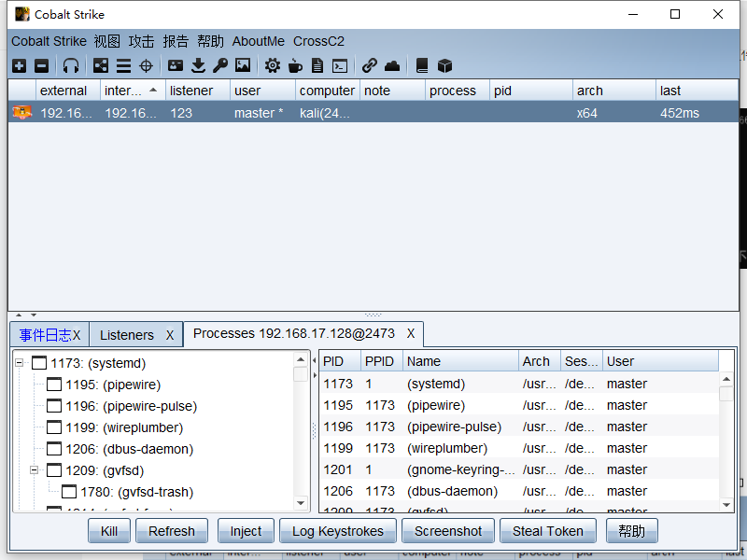Sort sessions by external column
This screenshot has width=747, height=560.
[67, 90]
